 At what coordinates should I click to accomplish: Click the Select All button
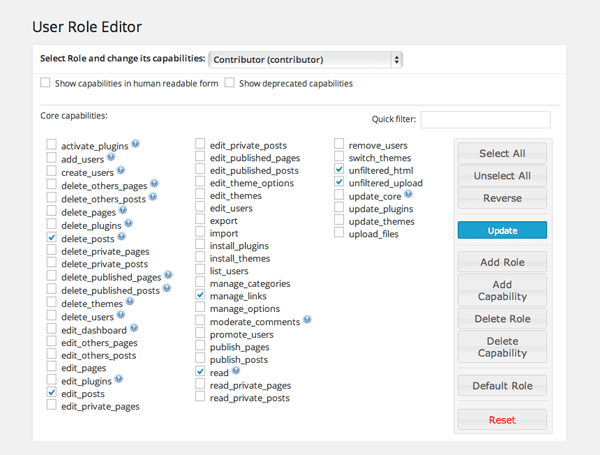[x=502, y=153]
